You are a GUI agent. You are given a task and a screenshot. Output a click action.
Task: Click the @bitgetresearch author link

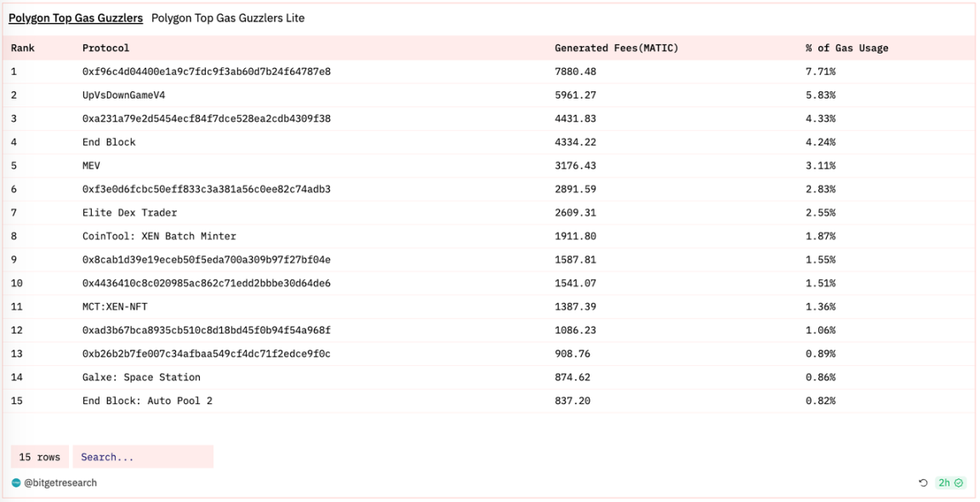[x=60, y=483]
